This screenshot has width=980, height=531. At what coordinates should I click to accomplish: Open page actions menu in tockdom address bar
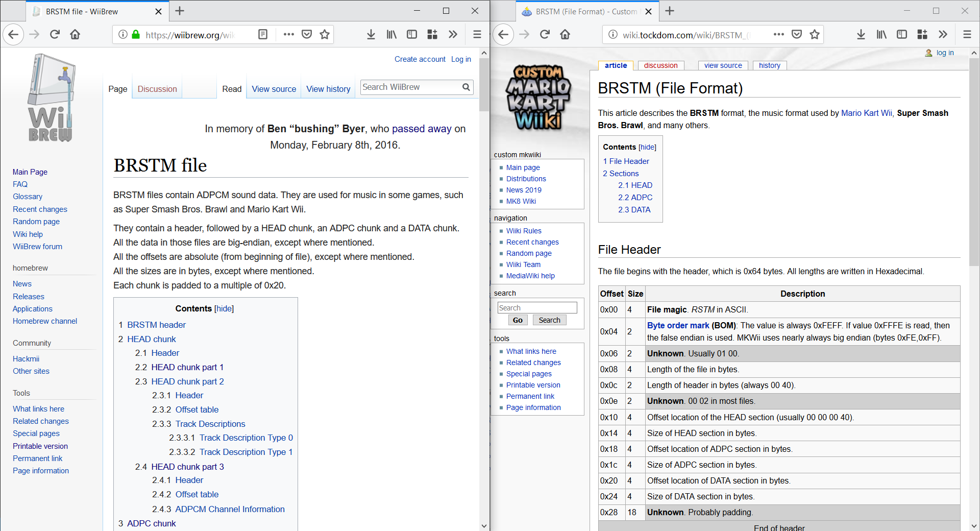(778, 34)
